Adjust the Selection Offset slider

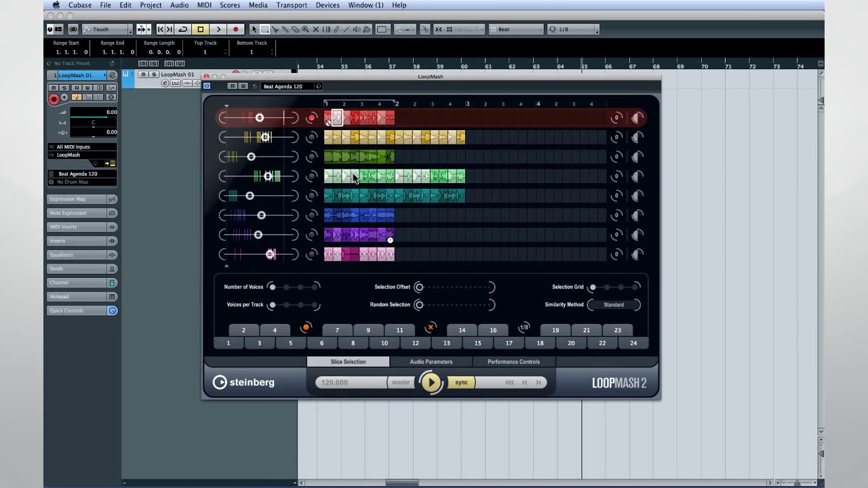[x=454, y=287]
